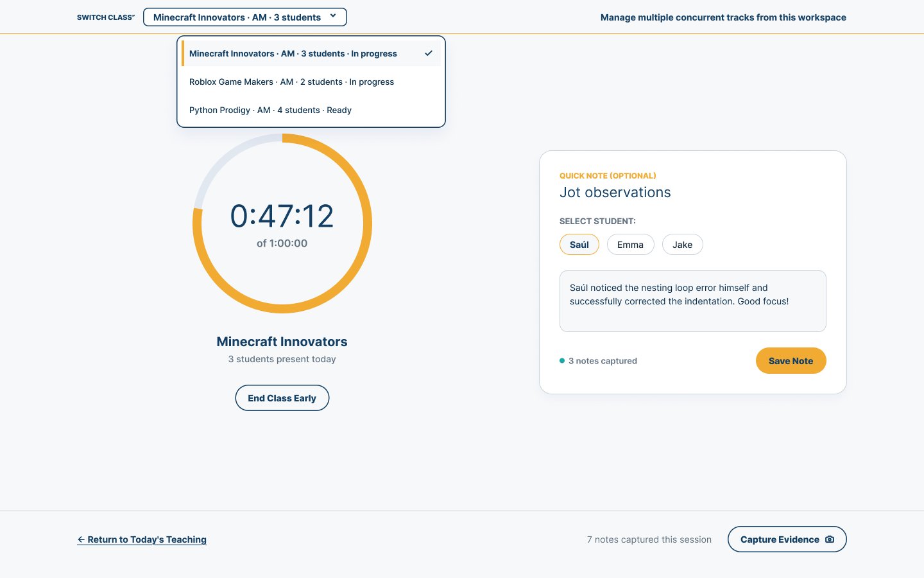
Task: Switch to Python Prodigy Ready class
Action: point(311,110)
